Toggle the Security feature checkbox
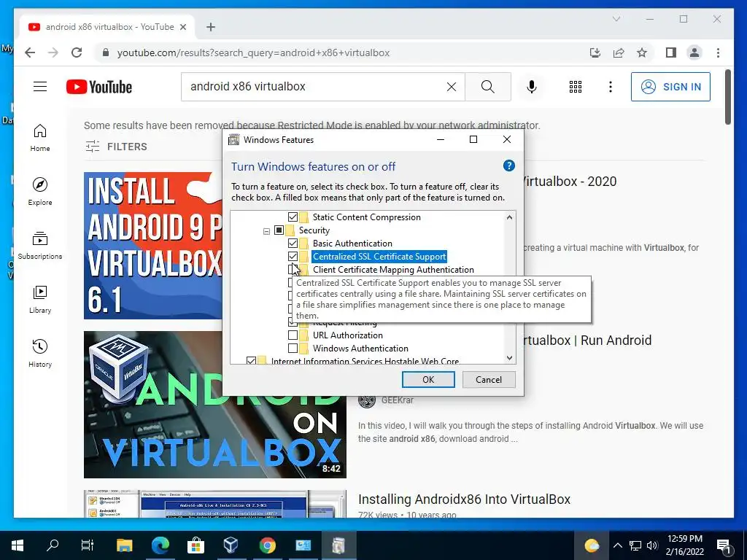 279,230
